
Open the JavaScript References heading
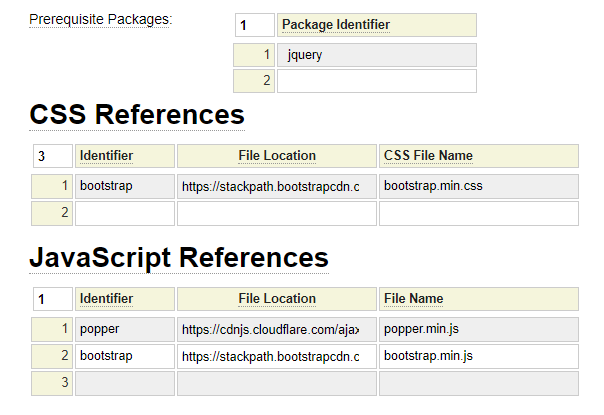[179, 257]
